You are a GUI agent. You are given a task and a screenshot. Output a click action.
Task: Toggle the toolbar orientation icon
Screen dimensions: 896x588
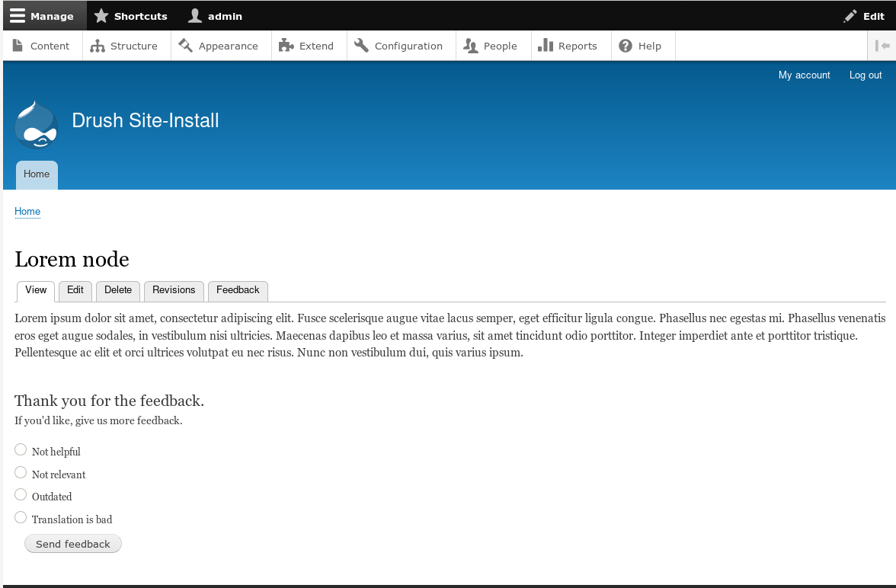point(884,46)
